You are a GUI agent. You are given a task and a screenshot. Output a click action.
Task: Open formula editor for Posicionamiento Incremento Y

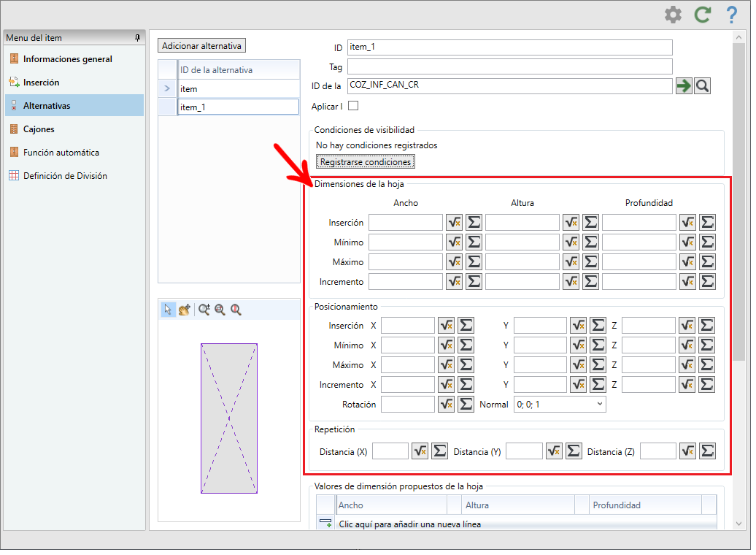coord(579,385)
